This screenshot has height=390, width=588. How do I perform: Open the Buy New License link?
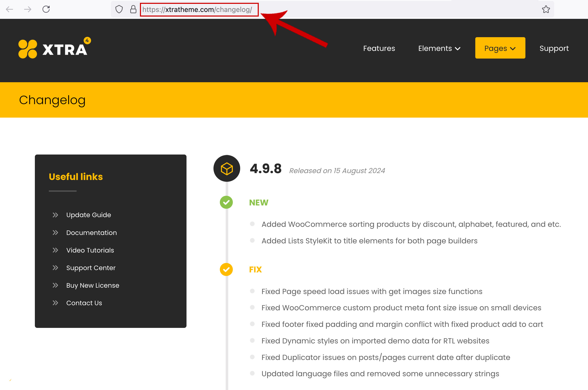(x=93, y=285)
